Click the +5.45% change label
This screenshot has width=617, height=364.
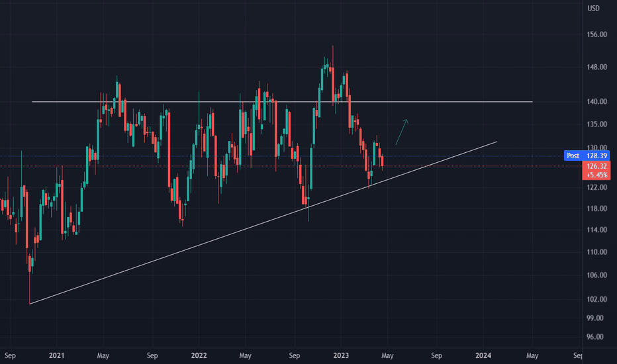[x=596, y=175]
